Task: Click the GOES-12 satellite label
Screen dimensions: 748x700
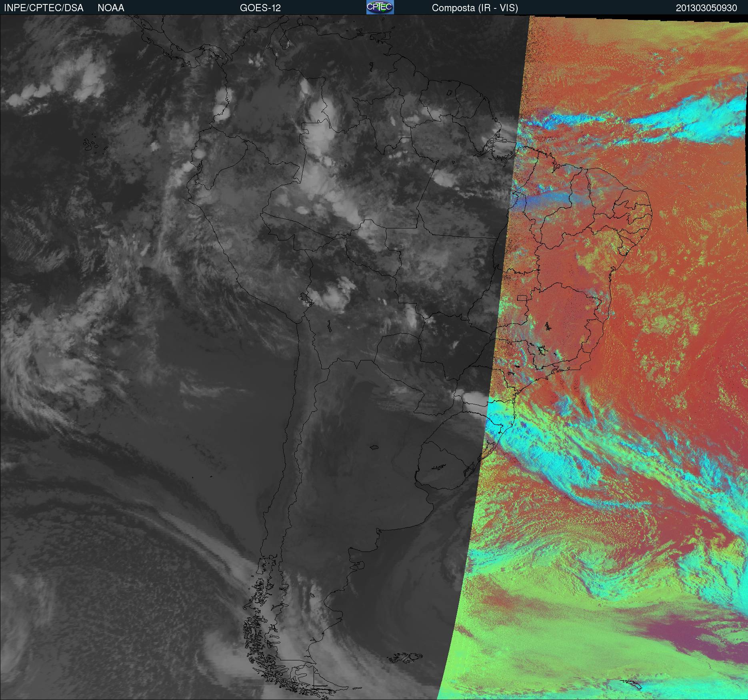Action: [260, 8]
